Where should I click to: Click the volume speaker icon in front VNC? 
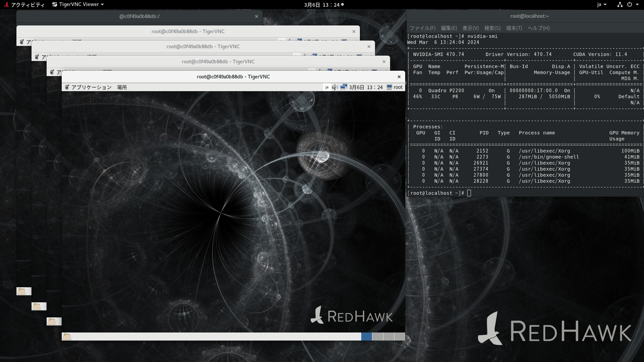pyautogui.click(x=335, y=87)
